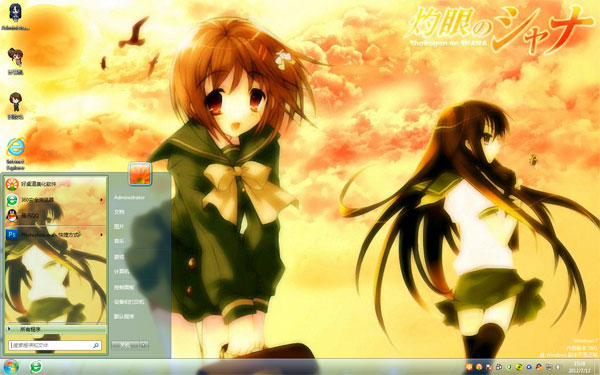The height and width of the screenshot is (375, 600).
Task: Click the search magnifier icon
Action: coord(96,345)
